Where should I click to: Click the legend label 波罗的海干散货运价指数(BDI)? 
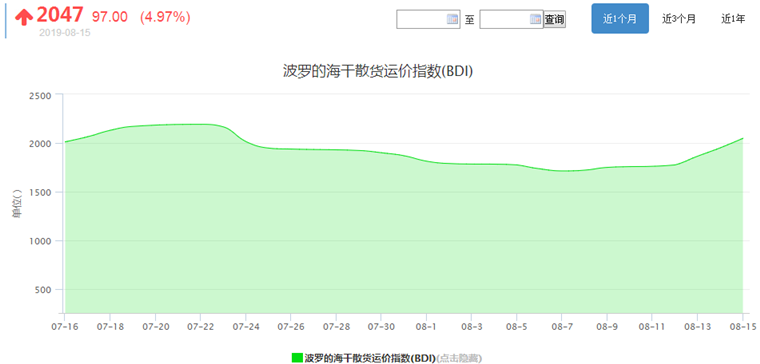(x=370, y=358)
